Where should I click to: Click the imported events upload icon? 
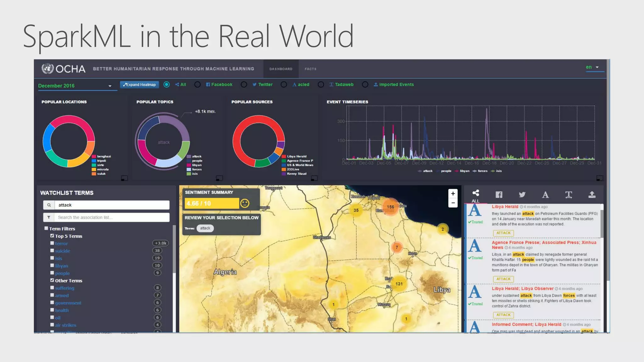coord(592,195)
